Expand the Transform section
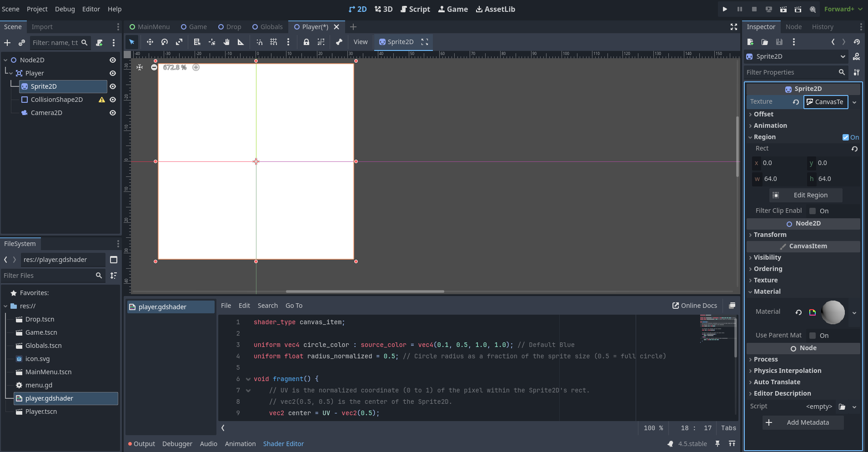This screenshot has width=868, height=452. point(770,235)
